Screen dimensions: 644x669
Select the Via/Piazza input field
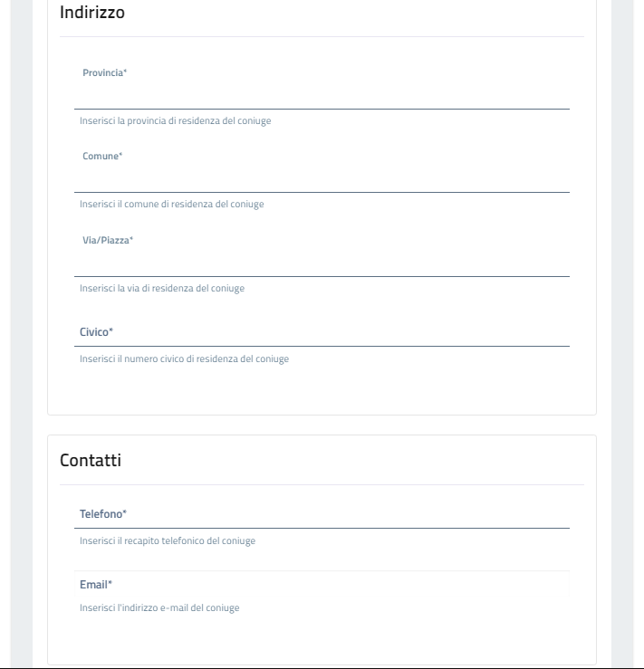point(322,263)
